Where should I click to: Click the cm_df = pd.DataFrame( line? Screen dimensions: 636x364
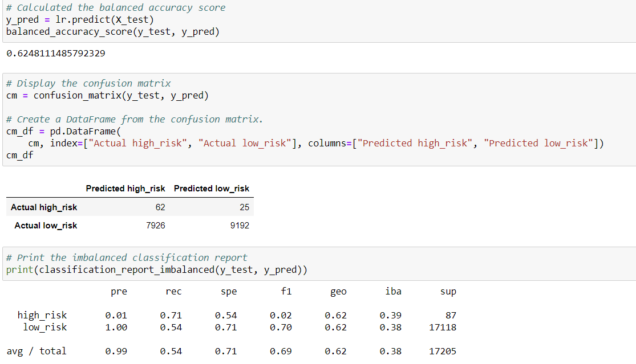pyautogui.click(x=63, y=132)
